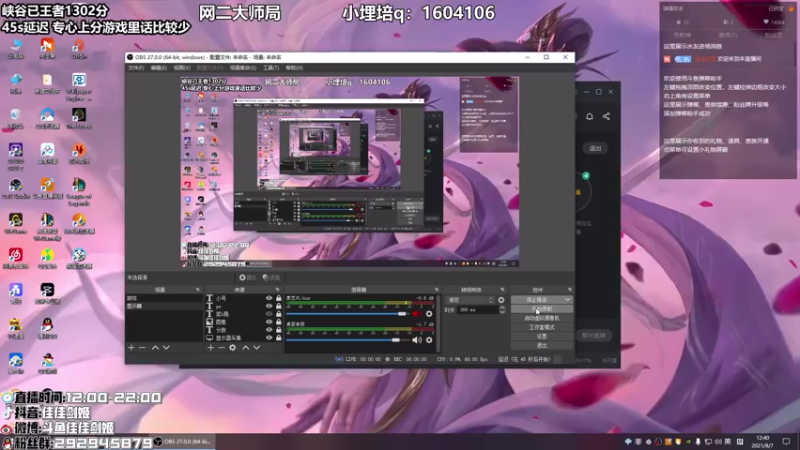800x450 pixels.
Task: Open the 视图(V) View menu
Action: click(x=182, y=68)
